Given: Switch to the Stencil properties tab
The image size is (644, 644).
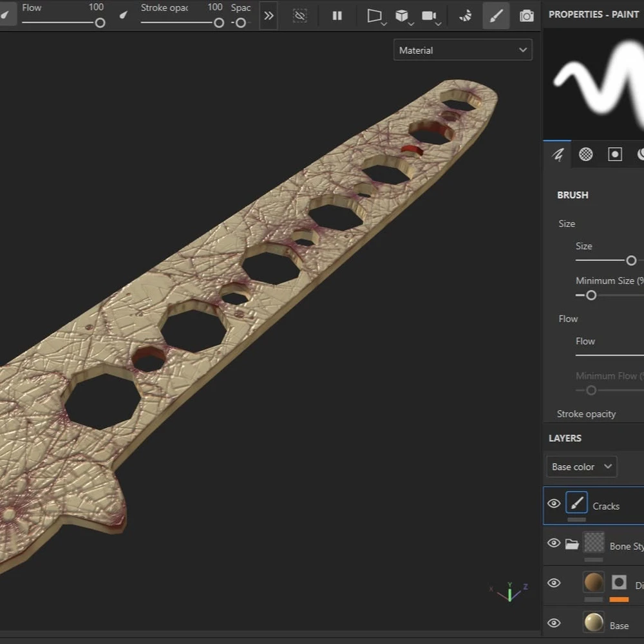Looking at the screenshot, I should click(x=615, y=155).
